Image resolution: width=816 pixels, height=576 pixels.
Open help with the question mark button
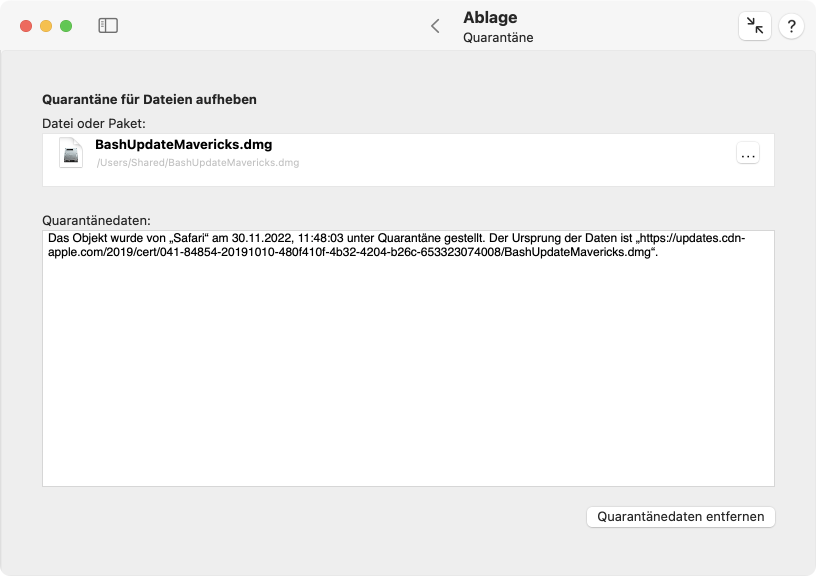791,26
